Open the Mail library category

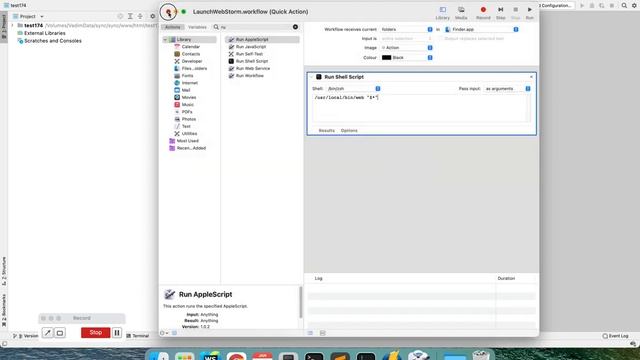pos(186,90)
